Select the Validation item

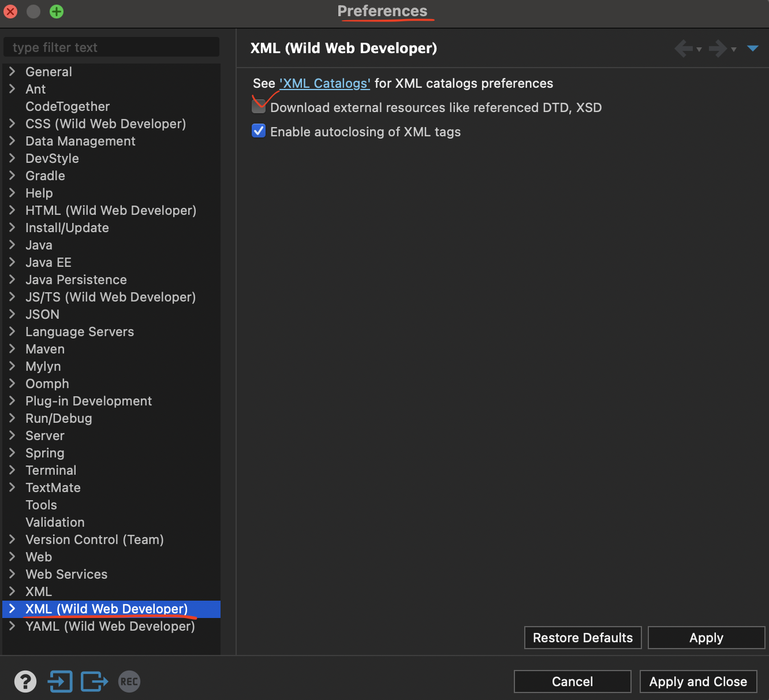click(55, 522)
